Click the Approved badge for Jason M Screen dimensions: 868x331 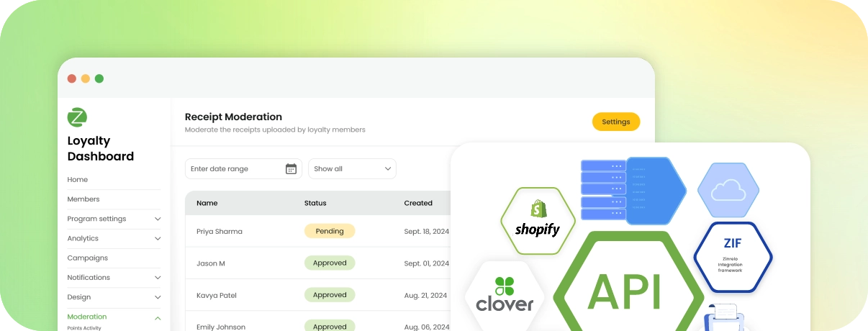point(330,263)
